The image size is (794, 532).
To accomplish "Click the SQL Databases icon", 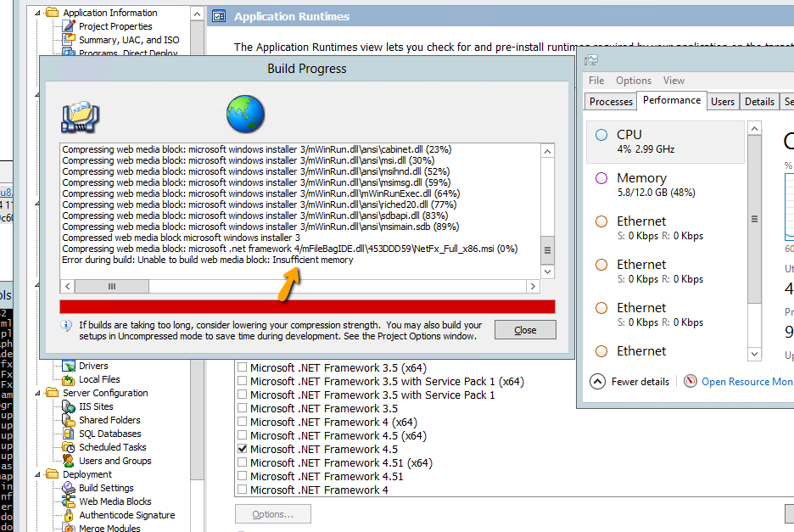I will point(69,434).
